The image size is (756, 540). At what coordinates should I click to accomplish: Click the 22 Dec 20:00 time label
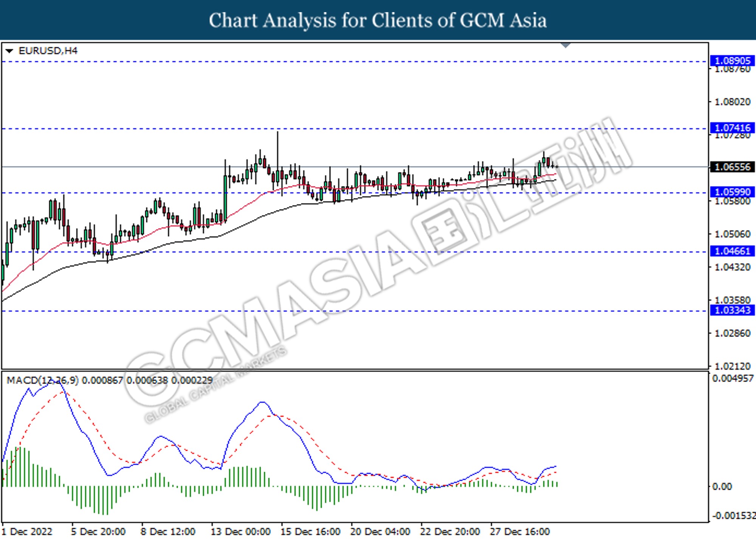(x=450, y=532)
